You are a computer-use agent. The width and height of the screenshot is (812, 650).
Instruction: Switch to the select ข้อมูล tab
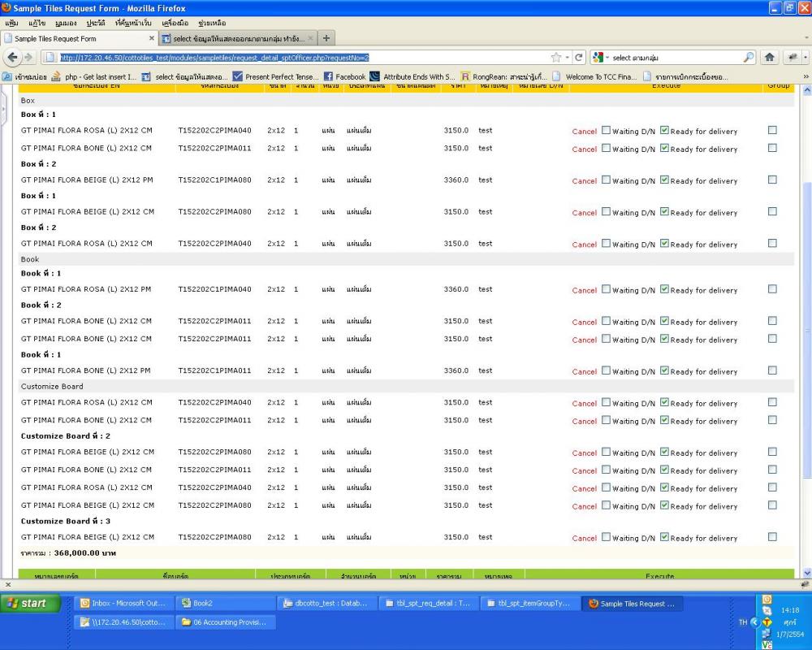(238, 38)
